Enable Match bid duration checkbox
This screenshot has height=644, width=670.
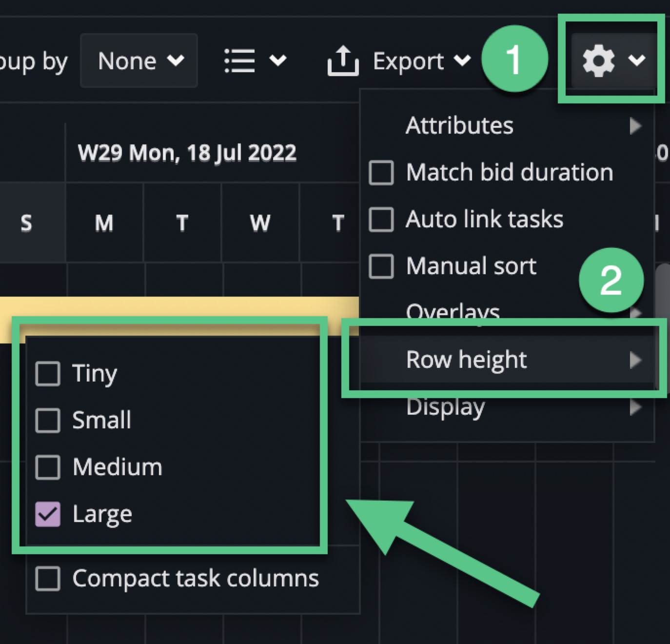tap(381, 173)
